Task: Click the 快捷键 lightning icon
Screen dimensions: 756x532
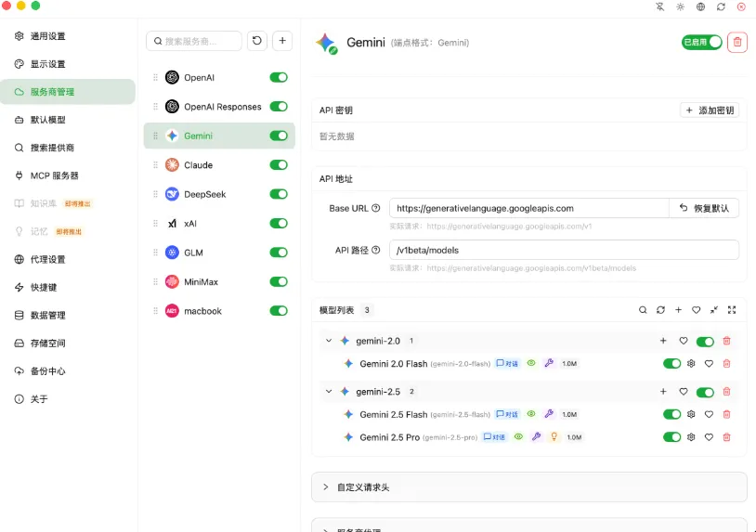Action: click(x=20, y=288)
